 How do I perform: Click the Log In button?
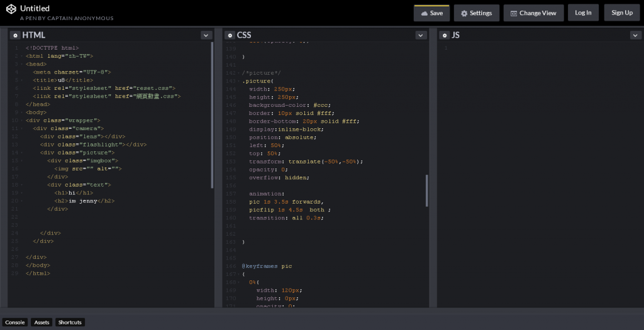(583, 13)
